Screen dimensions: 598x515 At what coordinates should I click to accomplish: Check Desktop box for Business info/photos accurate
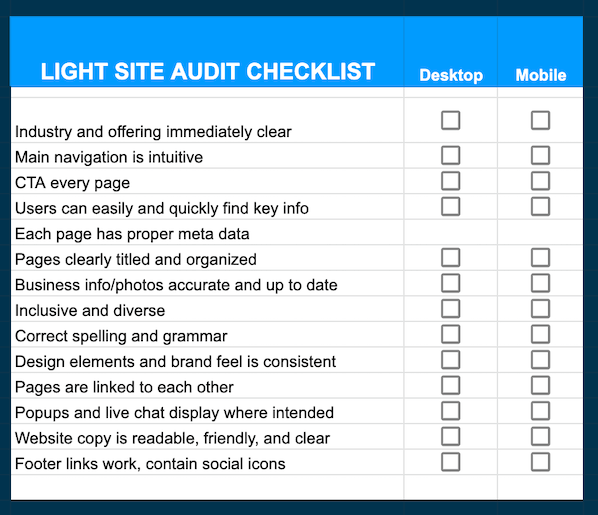pyautogui.click(x=450, y=283)
